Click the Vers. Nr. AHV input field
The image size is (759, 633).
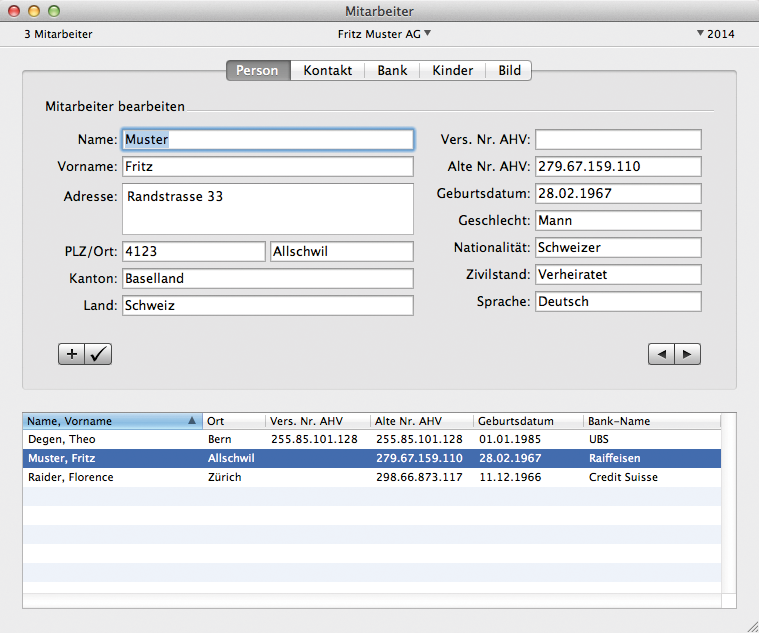click(618, 140)
